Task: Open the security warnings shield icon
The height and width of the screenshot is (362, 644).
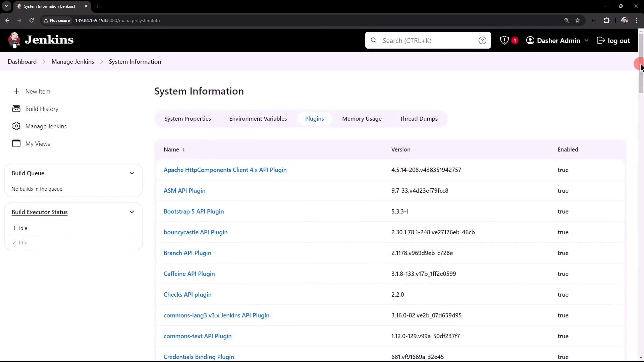Action: coord(504,41)
